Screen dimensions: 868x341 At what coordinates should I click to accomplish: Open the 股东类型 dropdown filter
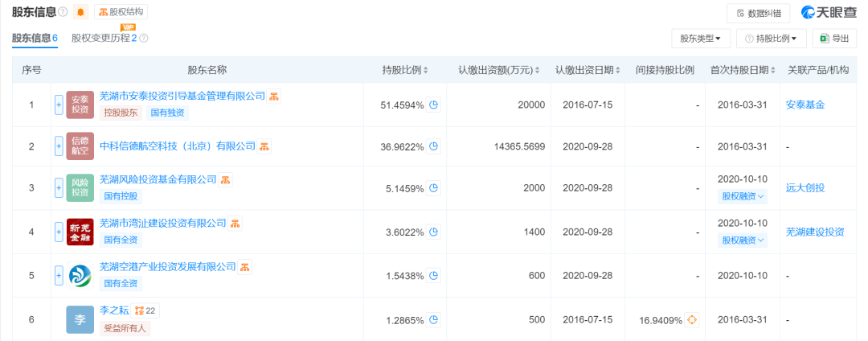(700, 39)
